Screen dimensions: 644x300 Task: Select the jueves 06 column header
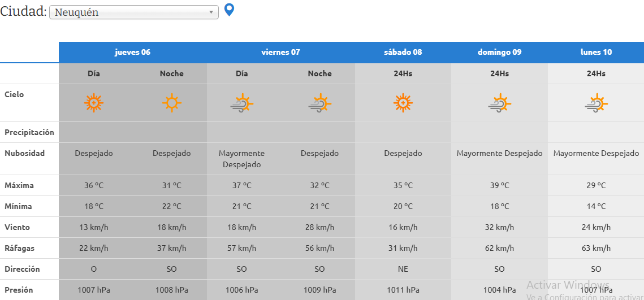132,52
